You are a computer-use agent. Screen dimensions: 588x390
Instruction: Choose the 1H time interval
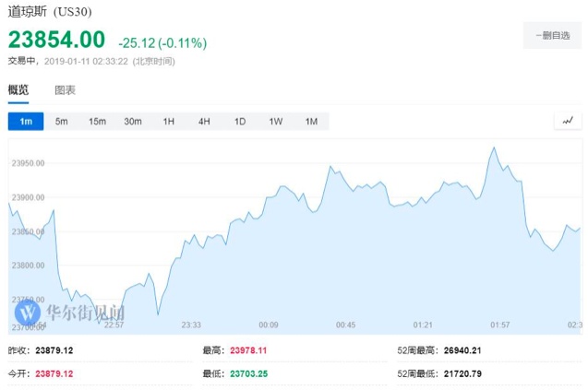[x=169, y=122]
